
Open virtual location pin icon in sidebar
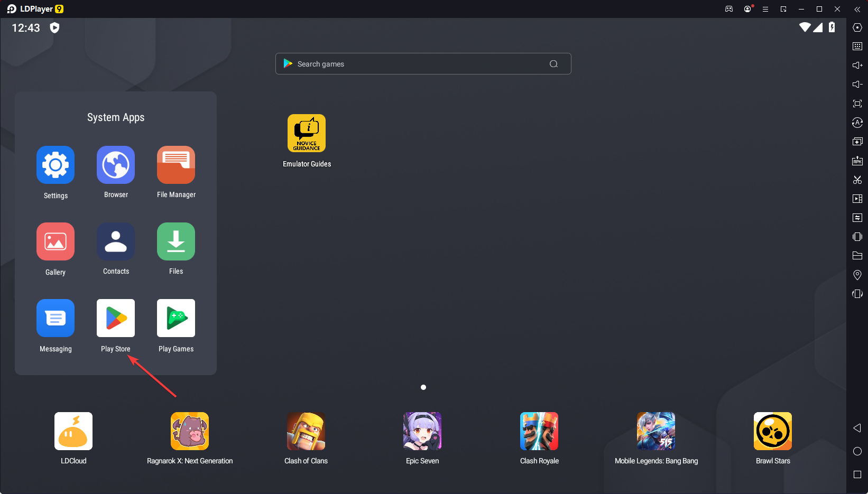(857, 275)
